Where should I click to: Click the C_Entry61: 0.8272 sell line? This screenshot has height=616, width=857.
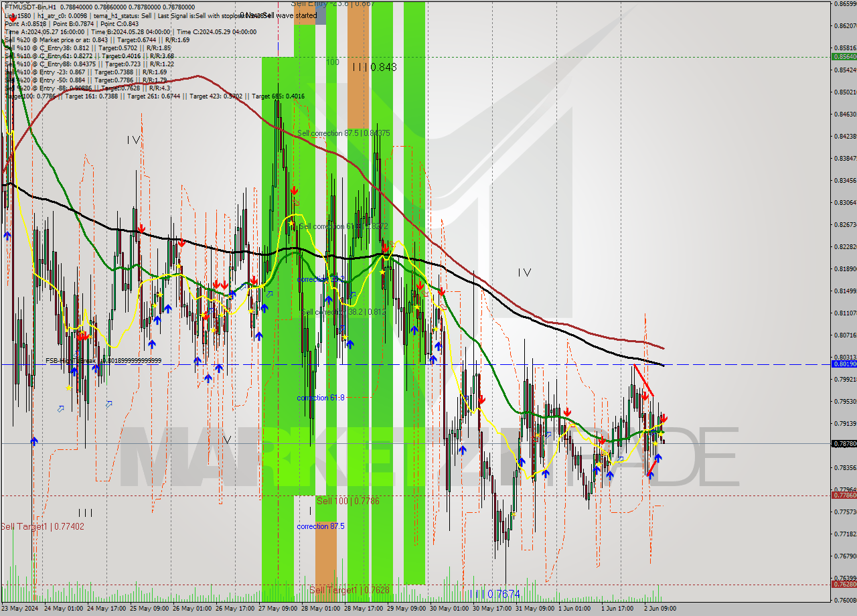click(89, 56)
